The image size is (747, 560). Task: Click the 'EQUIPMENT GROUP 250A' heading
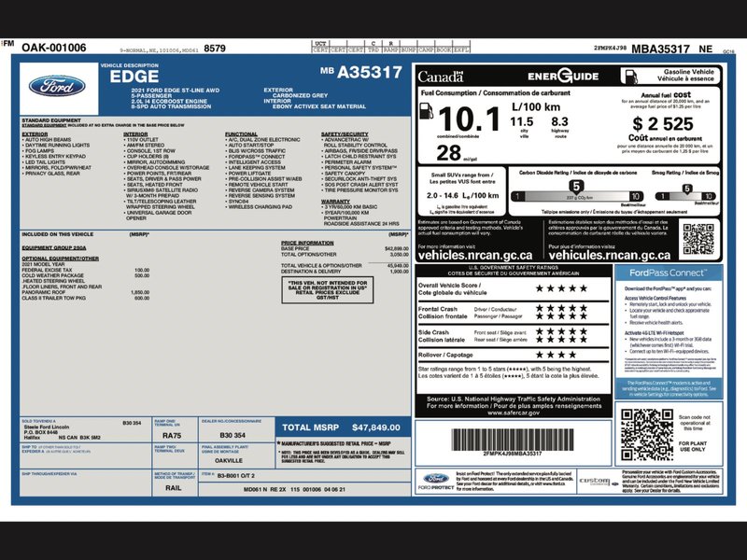tap(54, 248)
